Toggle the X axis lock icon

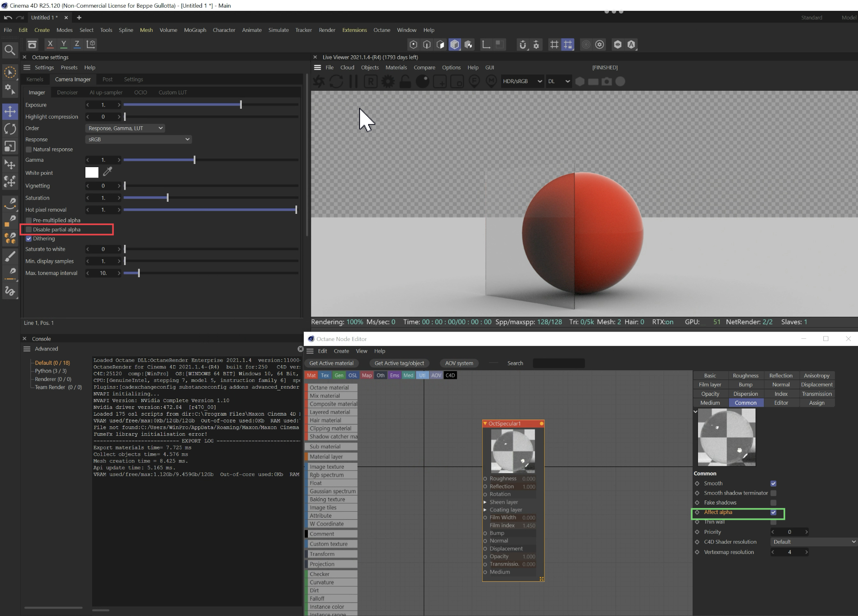[50, 44]
